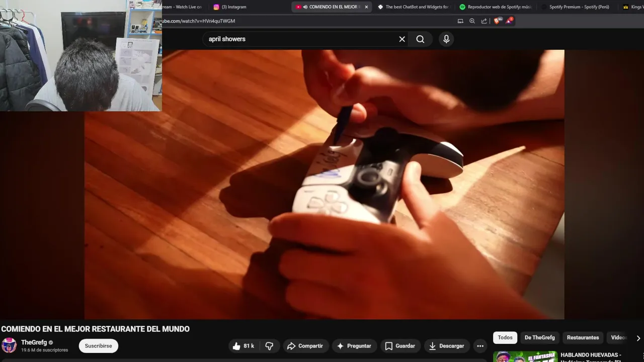Open TheGrefg channel name link
Screen dimensions: 644x362
tap(34, 342)
